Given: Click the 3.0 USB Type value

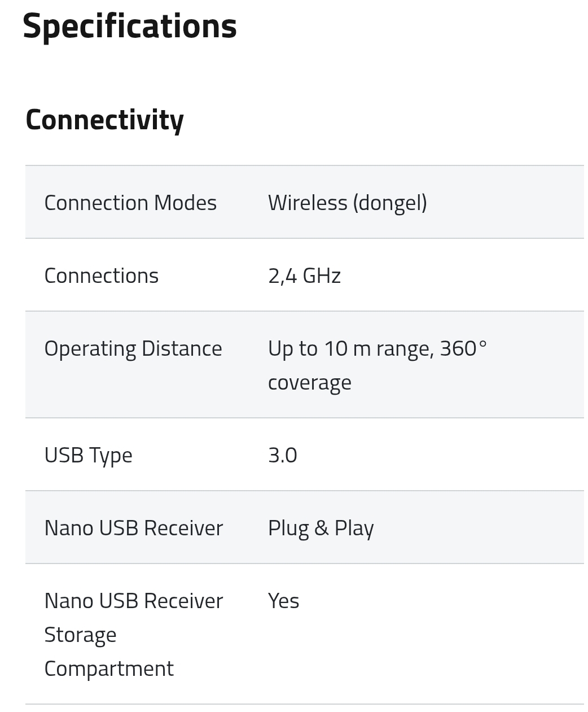Looking at the screenshot, I should (x=282, y=455).
